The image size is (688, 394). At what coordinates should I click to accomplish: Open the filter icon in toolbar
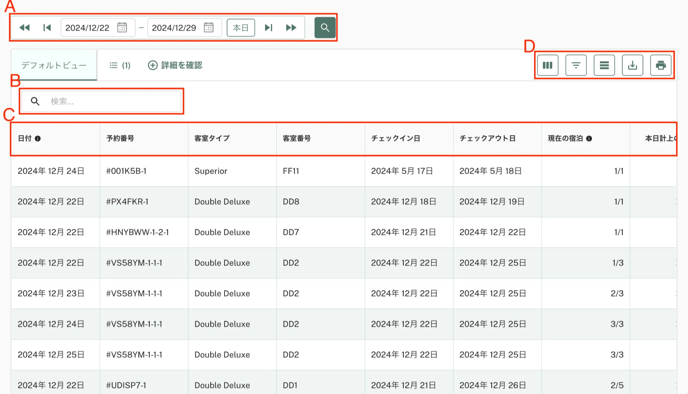(x=576, y=65)
